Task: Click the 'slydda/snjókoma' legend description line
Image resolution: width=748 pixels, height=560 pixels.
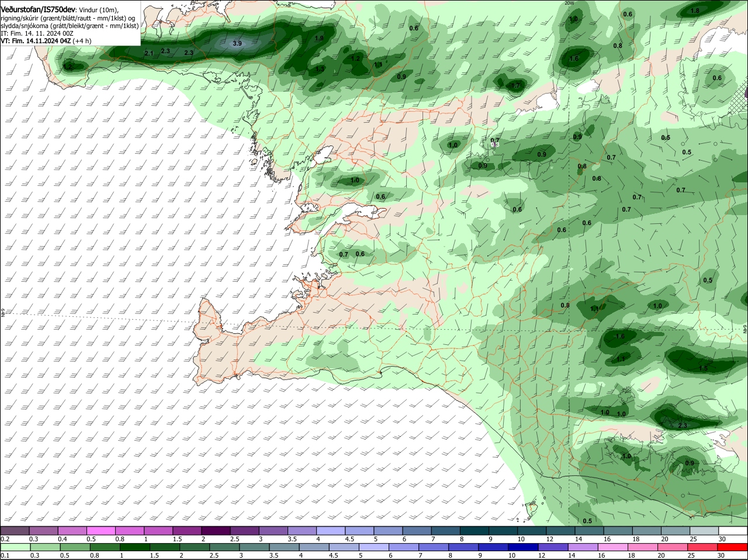Action: [70, 26]
